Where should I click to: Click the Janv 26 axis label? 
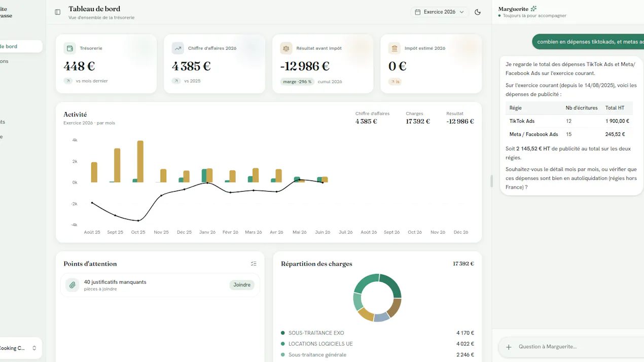[207, 232]
